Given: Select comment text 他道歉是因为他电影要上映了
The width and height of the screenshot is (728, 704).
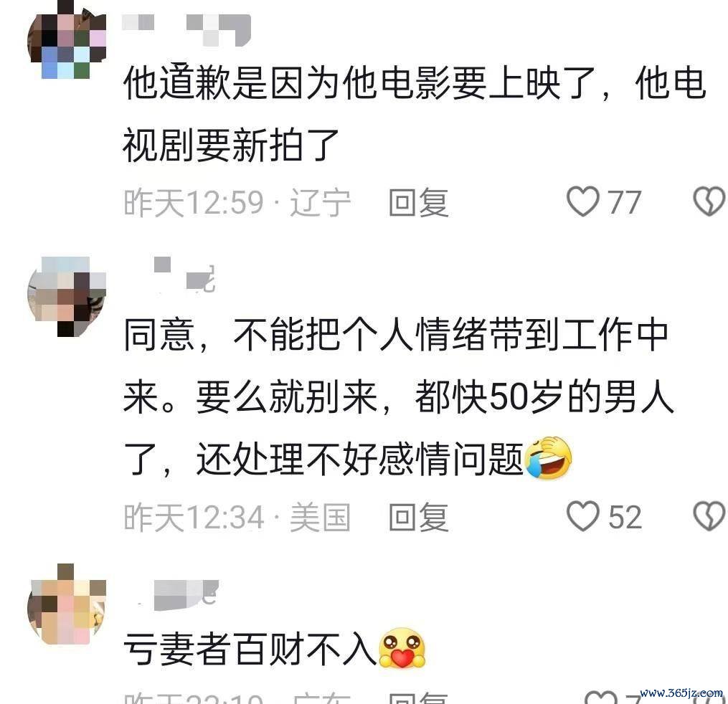Looking at the screenshot, I should (x=360, y=84).
